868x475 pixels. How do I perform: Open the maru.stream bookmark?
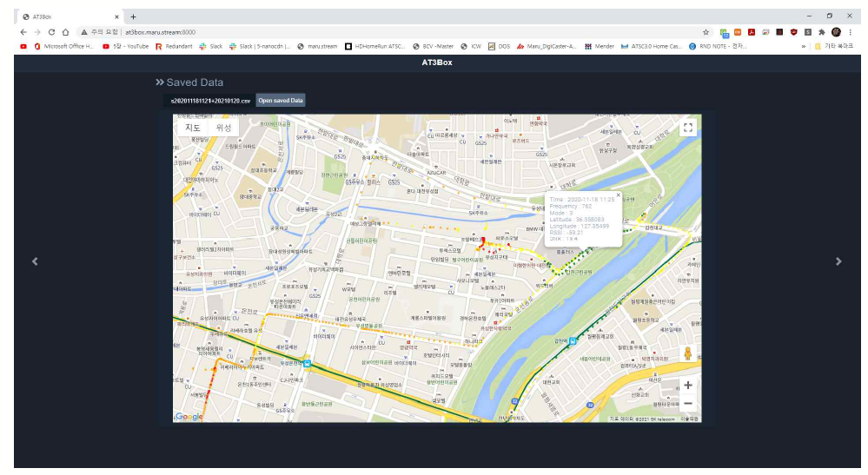click(317, 46)
